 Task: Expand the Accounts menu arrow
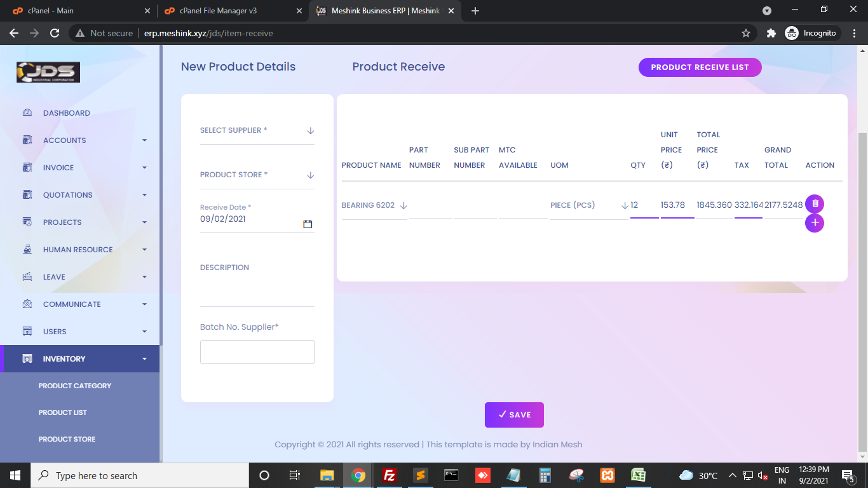(x=144, y=140)
